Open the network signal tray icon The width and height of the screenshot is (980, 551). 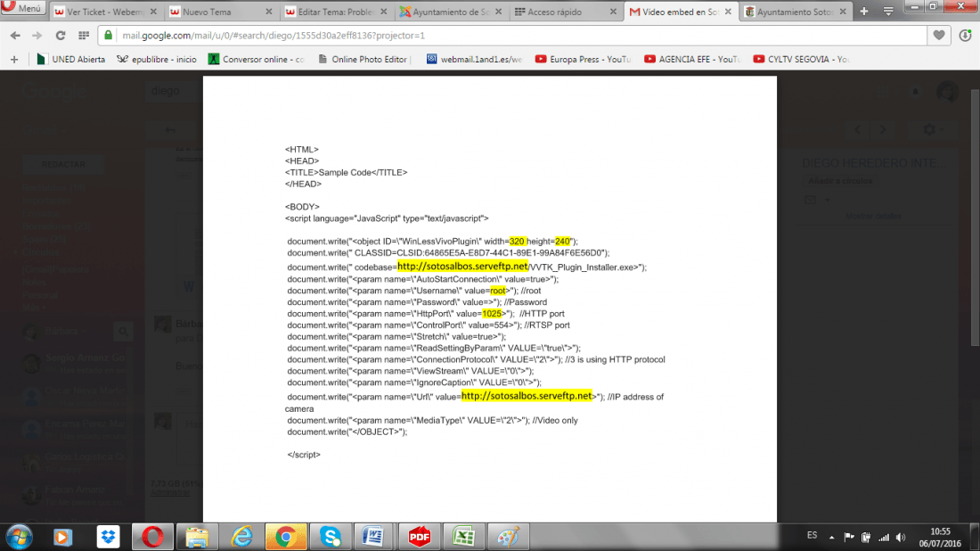[x=884, y=538]
